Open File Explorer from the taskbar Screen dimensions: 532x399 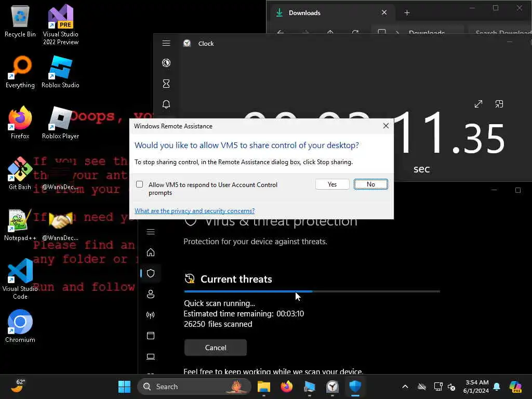click(x=263, y=387)
